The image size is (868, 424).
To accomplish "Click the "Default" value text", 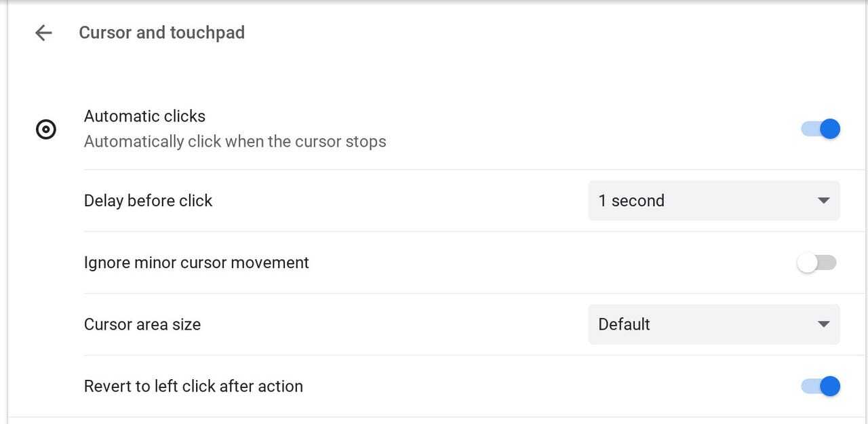I will point(624,324).
